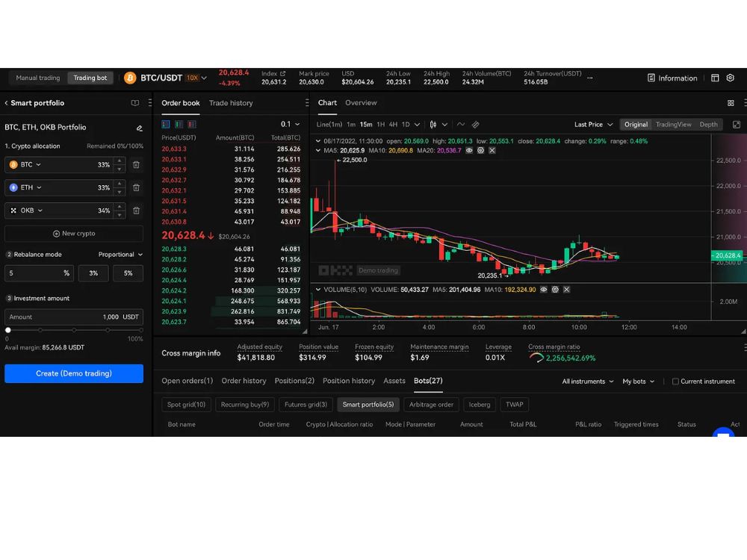Screen dimensions: 747x560
Task: Edit the BTC, ETH, OKB Portfolio name
Action: 139,128
